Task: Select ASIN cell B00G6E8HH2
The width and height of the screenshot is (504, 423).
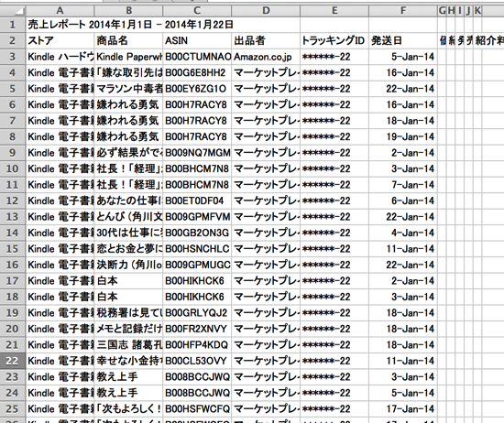Action: pyautogui.click(x=197, y=73)
